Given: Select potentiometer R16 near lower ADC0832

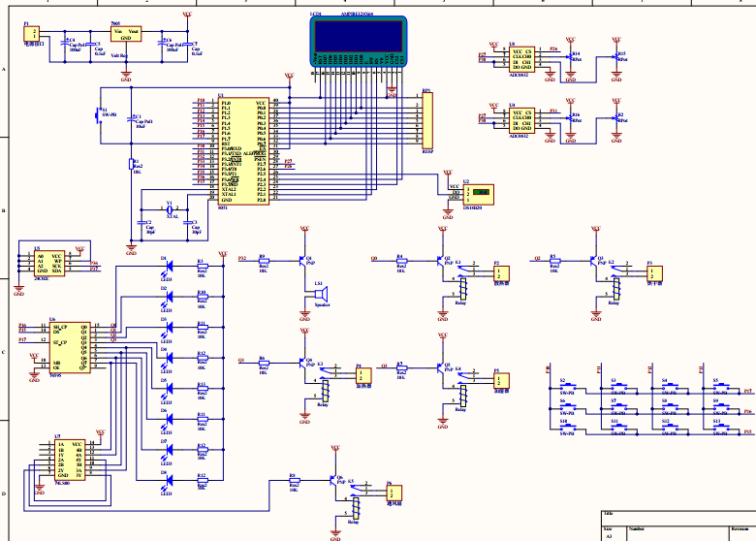Looking at the screenshot, I should pos(571,117).
